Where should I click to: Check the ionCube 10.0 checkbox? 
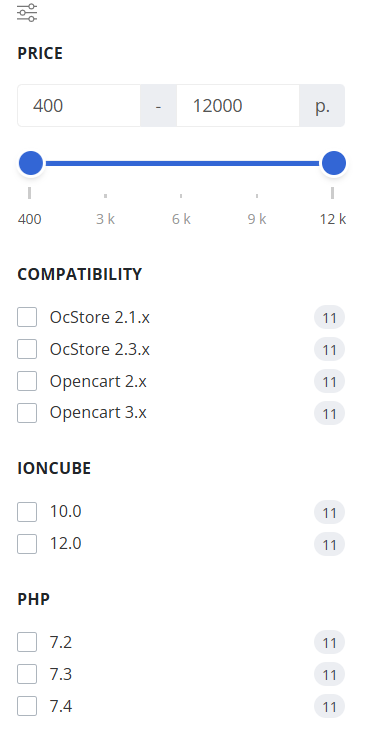coord(27,512)
